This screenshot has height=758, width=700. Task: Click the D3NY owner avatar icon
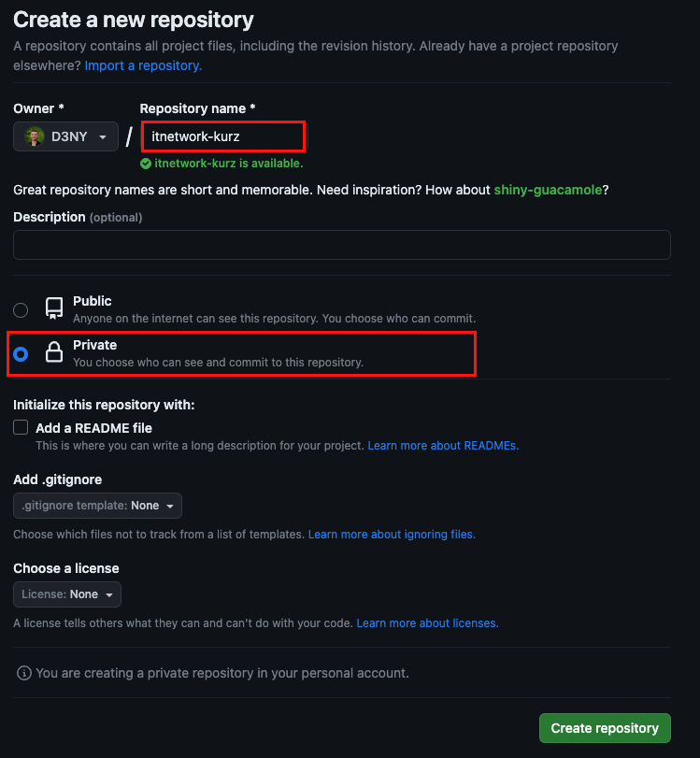[x=35, y=136]
